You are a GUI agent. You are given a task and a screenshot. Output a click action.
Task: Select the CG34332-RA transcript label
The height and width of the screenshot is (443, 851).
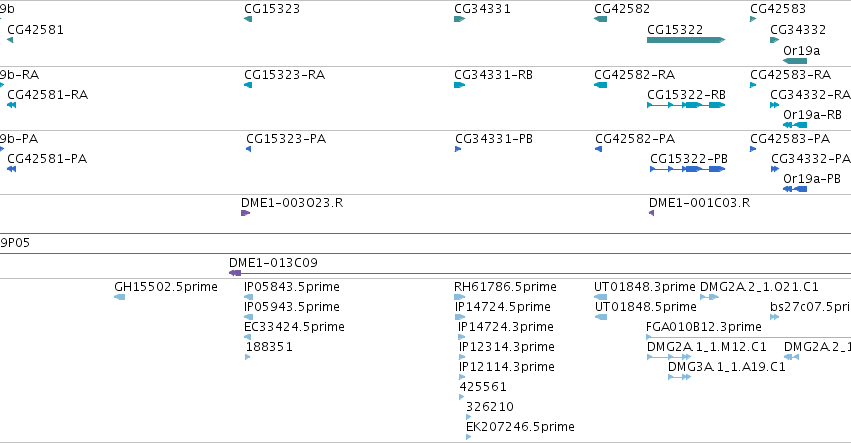[x=810, y=94]
